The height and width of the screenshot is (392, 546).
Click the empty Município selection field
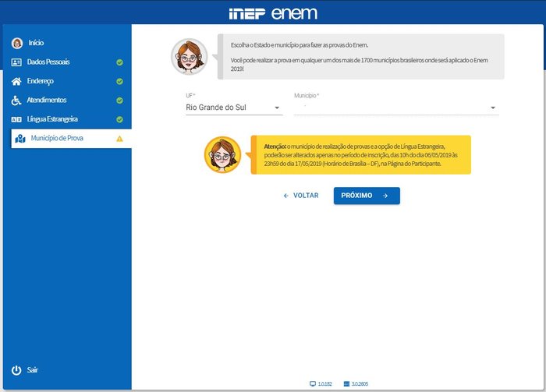pyautogui.click(x=396, y=108)
